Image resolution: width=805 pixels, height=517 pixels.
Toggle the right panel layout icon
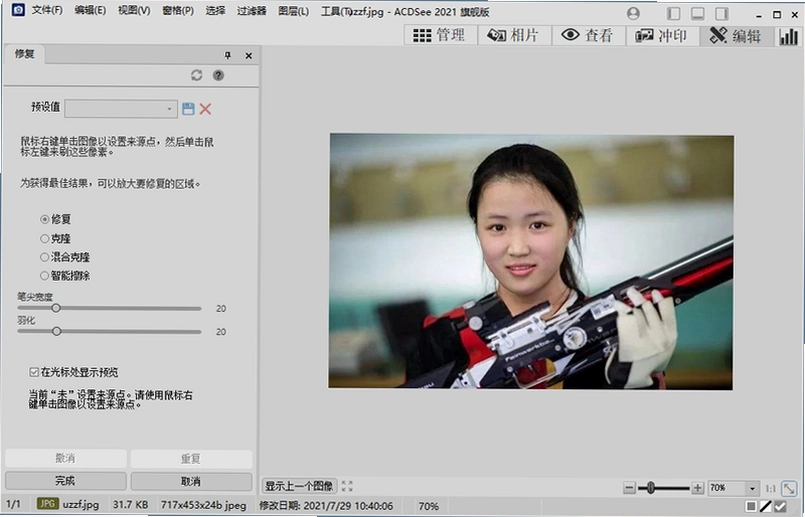tap(722, 14)
